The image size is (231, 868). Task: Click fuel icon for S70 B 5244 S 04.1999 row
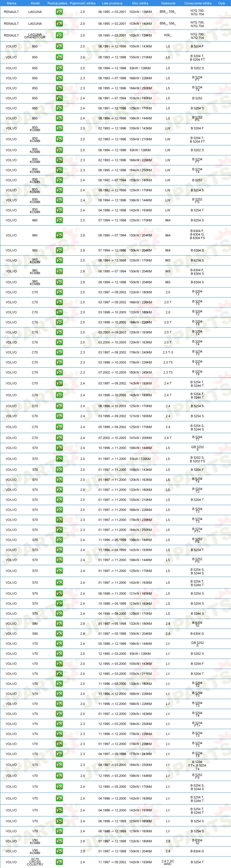click(59, 614)
